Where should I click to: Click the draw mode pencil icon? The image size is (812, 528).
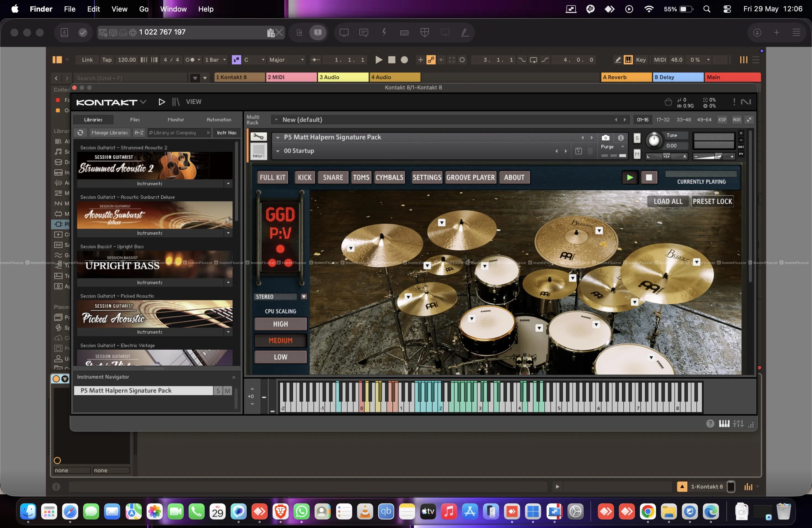(618, 60)
